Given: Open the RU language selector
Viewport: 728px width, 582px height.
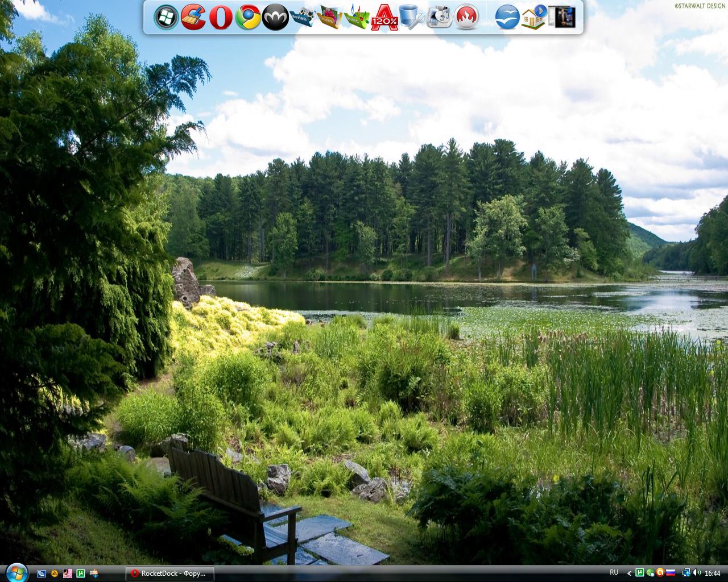Looking at the screenshot, I should pyautogui.click(x=614, y=572).
